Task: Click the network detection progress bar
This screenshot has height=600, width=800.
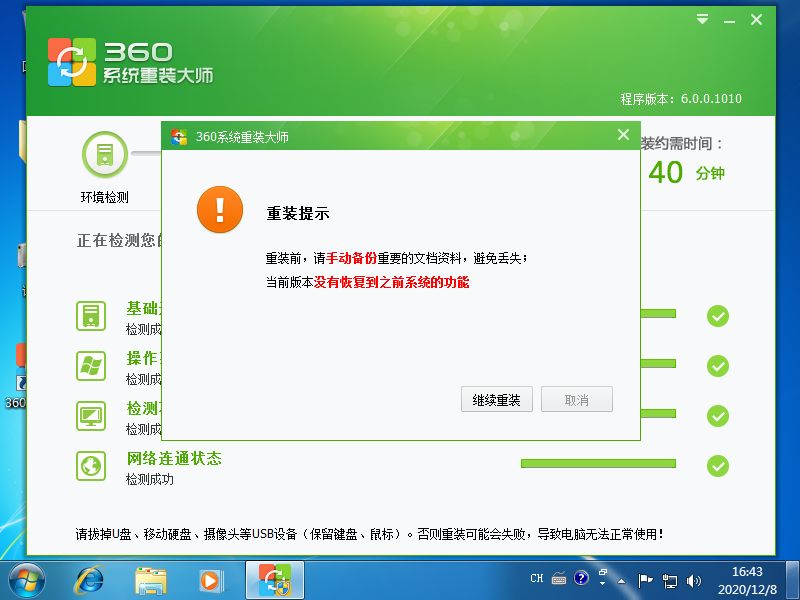Action: pos(599,463)
